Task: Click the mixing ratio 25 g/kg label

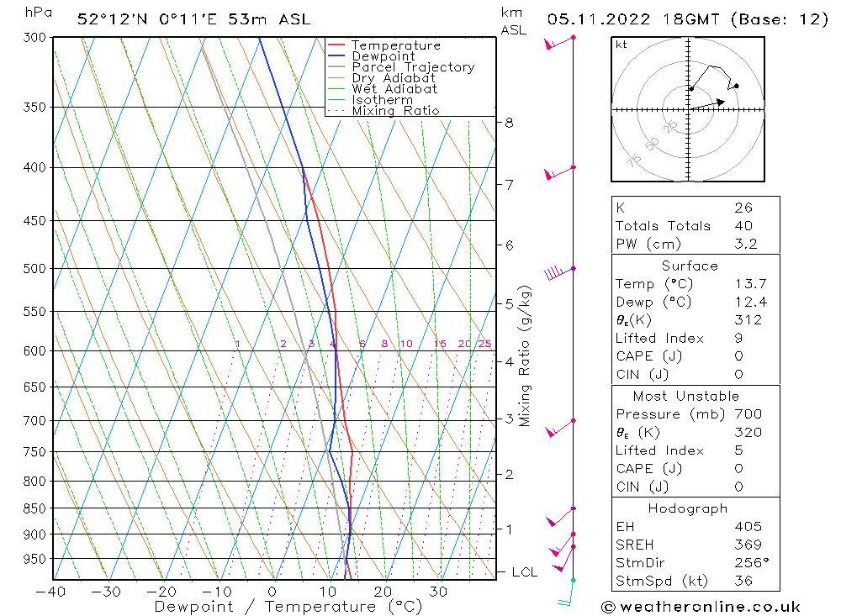Action: tap(484, 344)
